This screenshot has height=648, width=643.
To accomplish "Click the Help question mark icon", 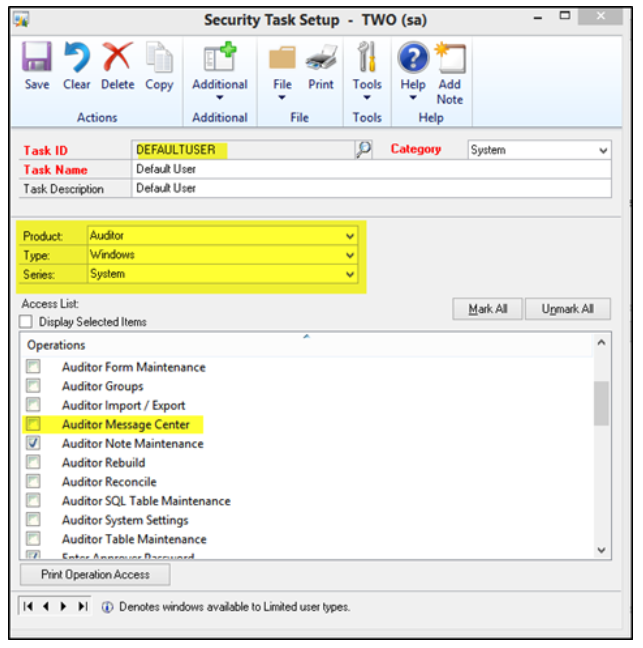I will 413,57.
